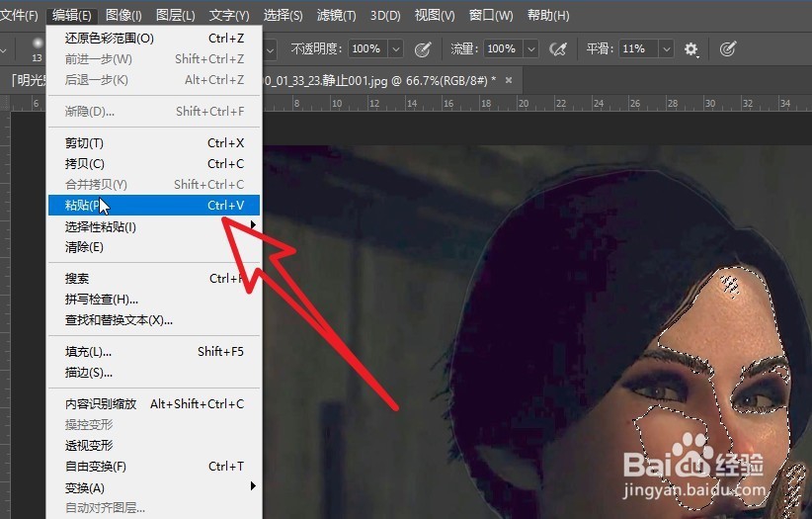Open the 窗口(W) menu
812x519 pixels.
pyautogui.click(x=490, y=15)
